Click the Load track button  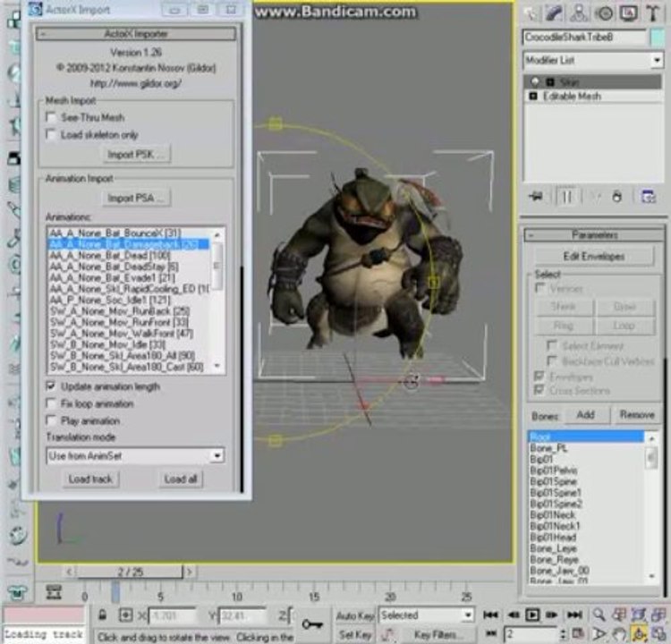pos(90,479)
